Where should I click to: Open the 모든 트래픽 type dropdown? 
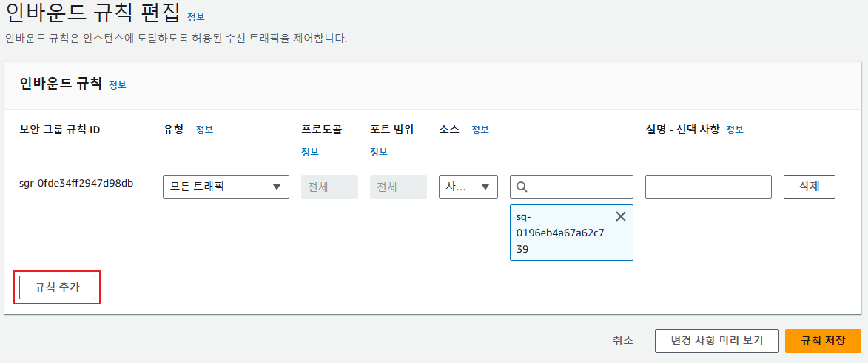[x=226, y=187]
